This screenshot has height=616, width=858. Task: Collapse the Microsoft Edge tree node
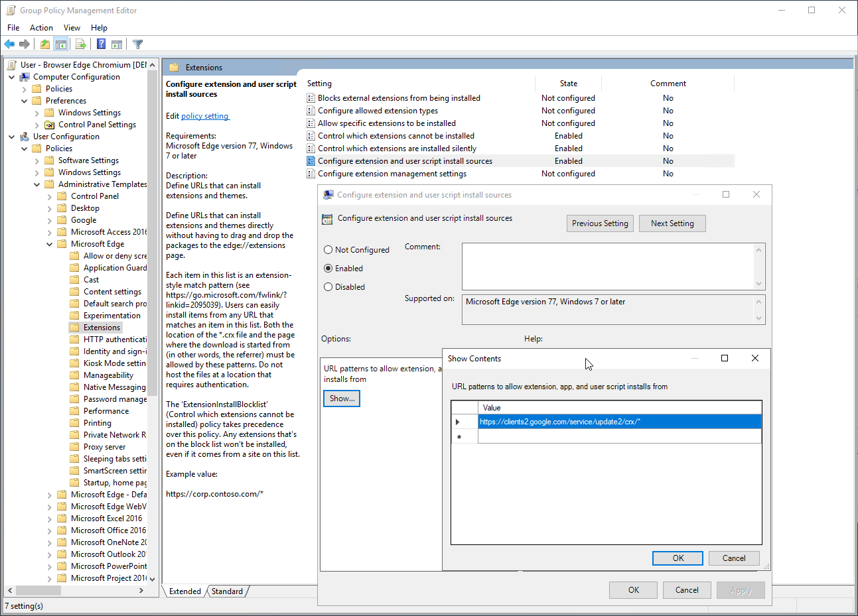[50, 244]
